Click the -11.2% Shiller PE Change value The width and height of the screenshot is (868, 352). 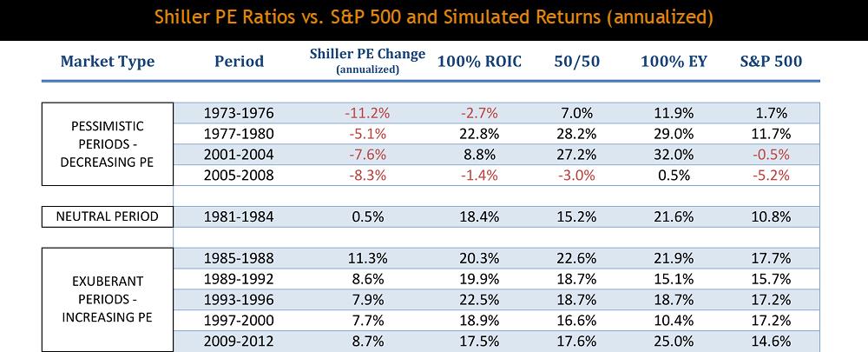click(x=367, y=112)
